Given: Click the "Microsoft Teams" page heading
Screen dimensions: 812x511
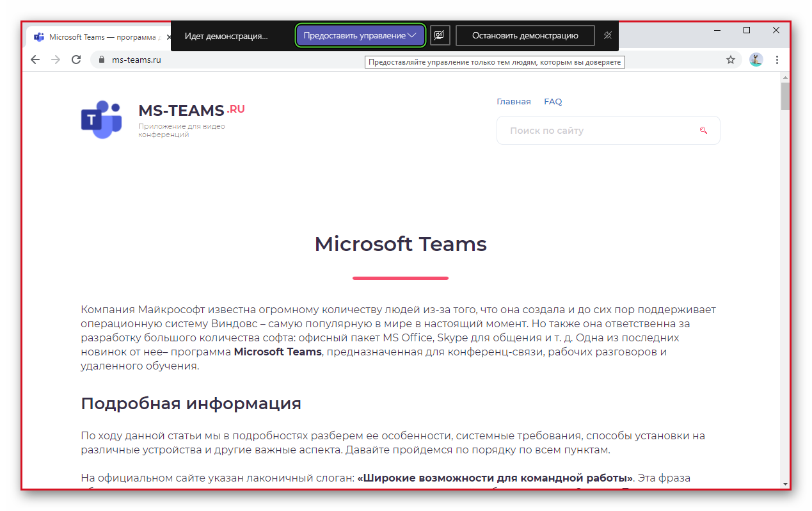Looking at the screenshot, I should tap(401, 244).
